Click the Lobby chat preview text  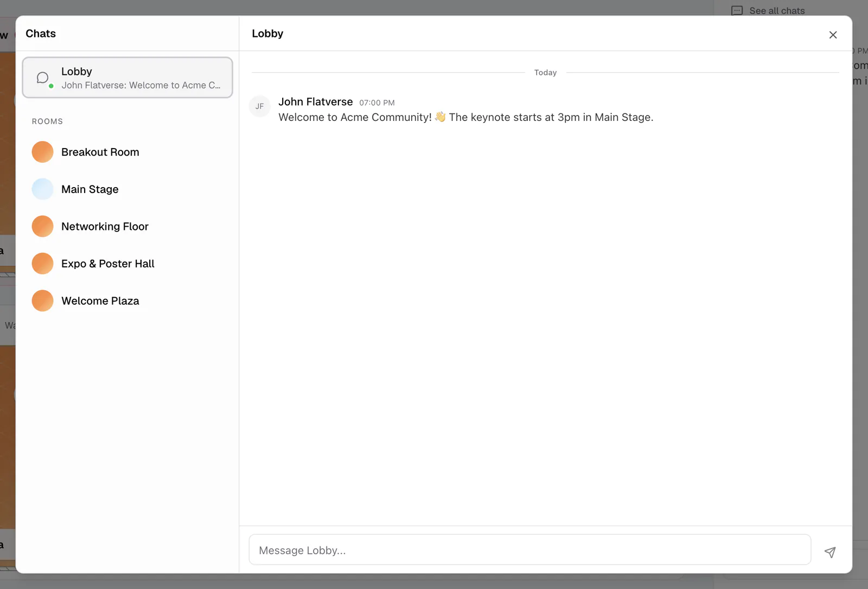[141, 85]
